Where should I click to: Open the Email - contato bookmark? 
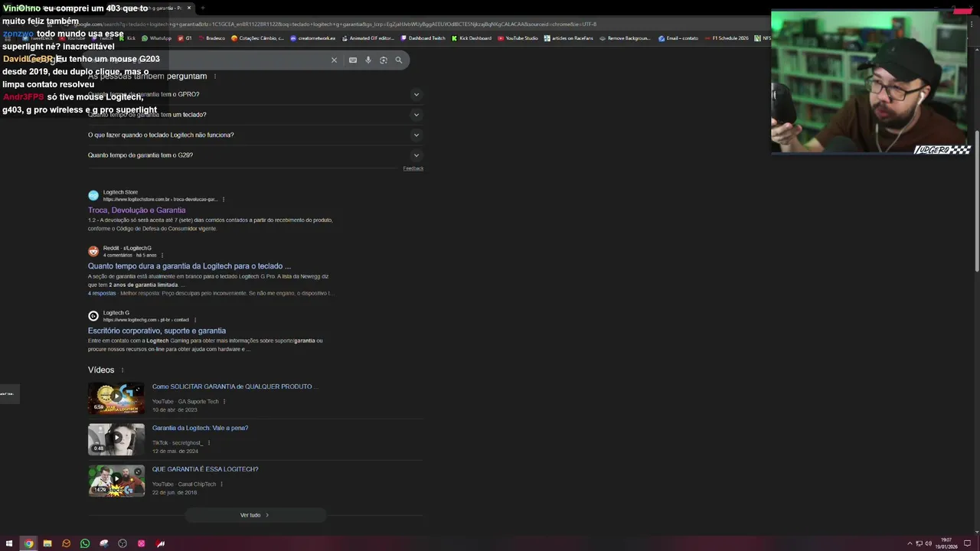(678, 38)
